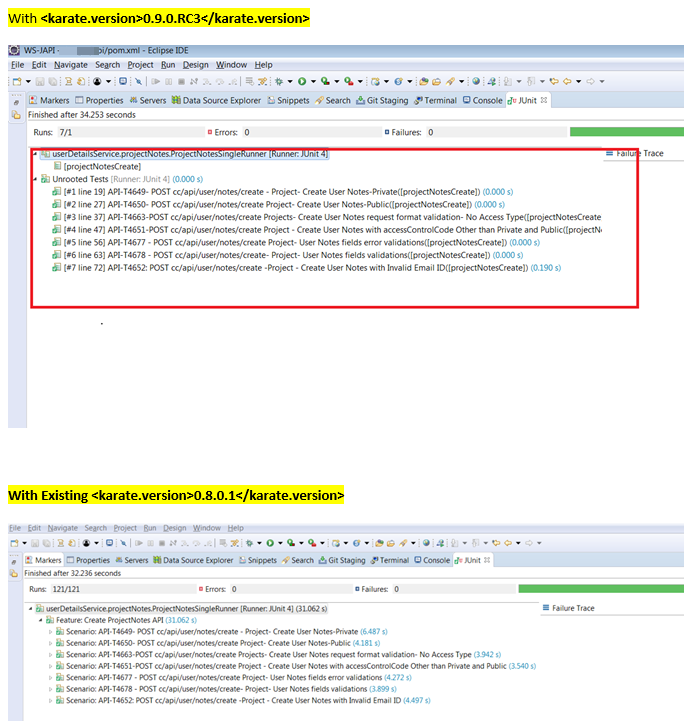Switch to the Servers tab in the 0.8.0.1 window
Screen dimensions: 684x721
(x=132, y=560)
